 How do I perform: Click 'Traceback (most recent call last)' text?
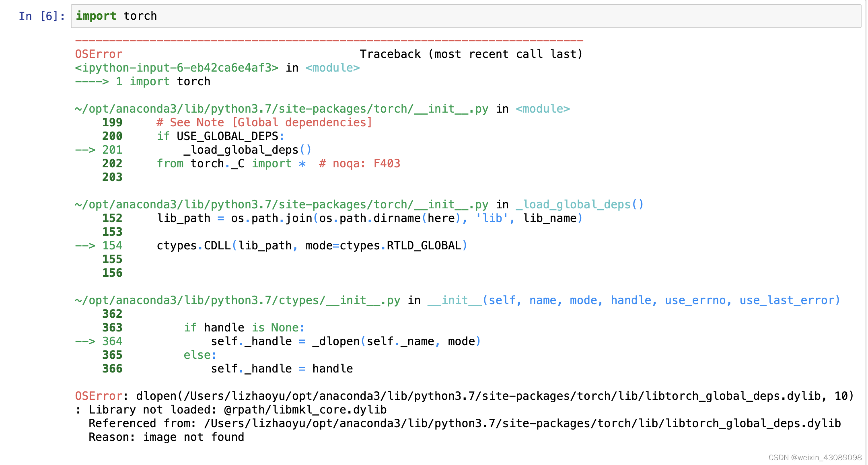coord(471,54)
